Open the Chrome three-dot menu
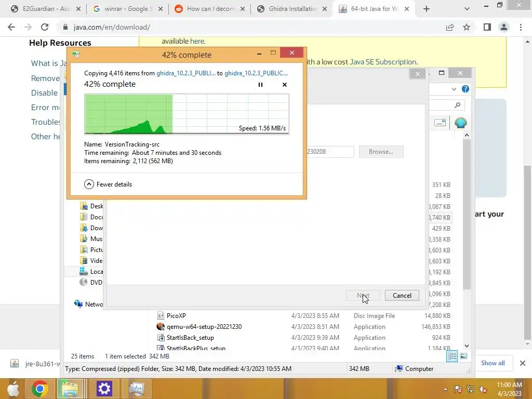The width and height of the screenshot is (532, 399). 521,27
